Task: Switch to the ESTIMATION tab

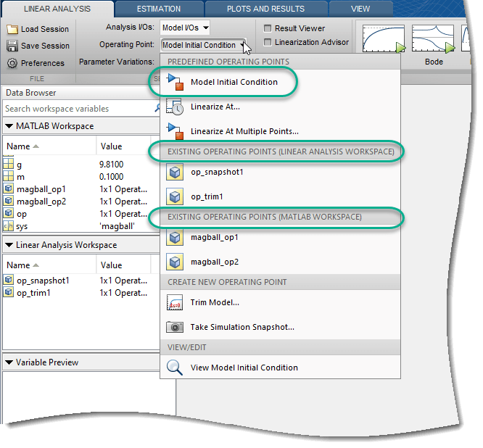Action: point(159,9)
